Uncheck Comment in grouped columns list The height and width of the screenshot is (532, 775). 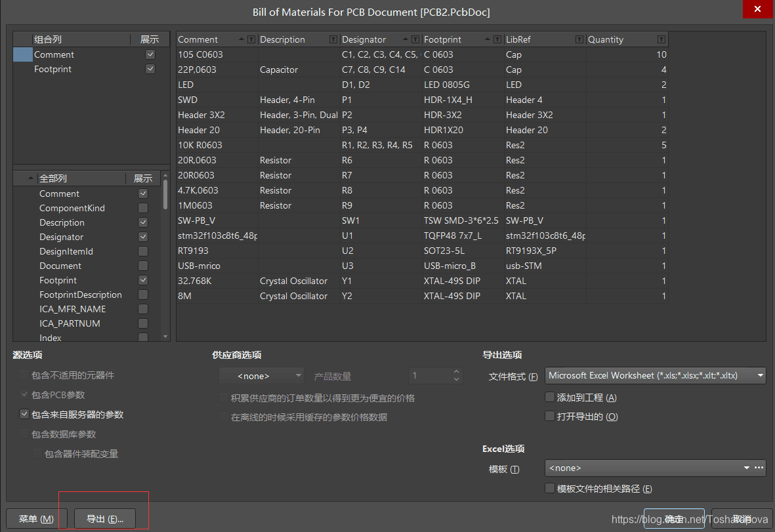[150, 54]
